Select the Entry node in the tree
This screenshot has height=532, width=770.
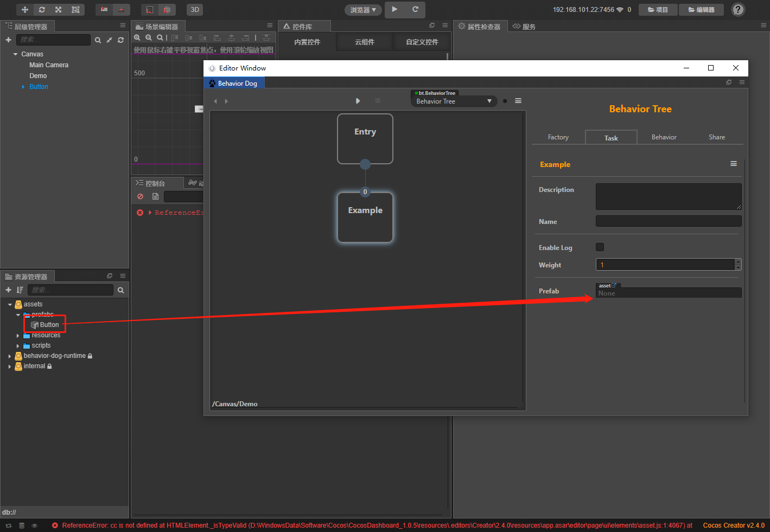365,139
